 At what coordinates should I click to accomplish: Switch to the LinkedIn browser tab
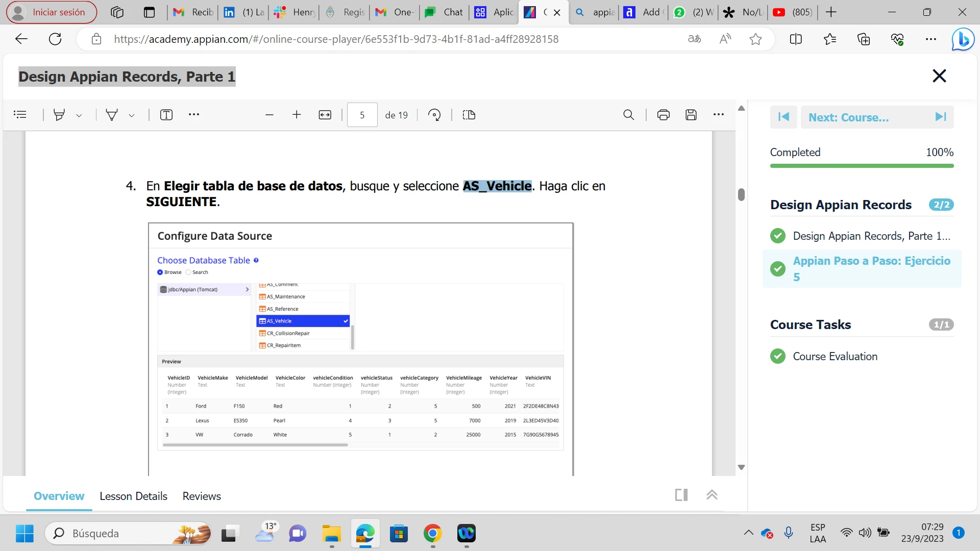tap(244, 12)
